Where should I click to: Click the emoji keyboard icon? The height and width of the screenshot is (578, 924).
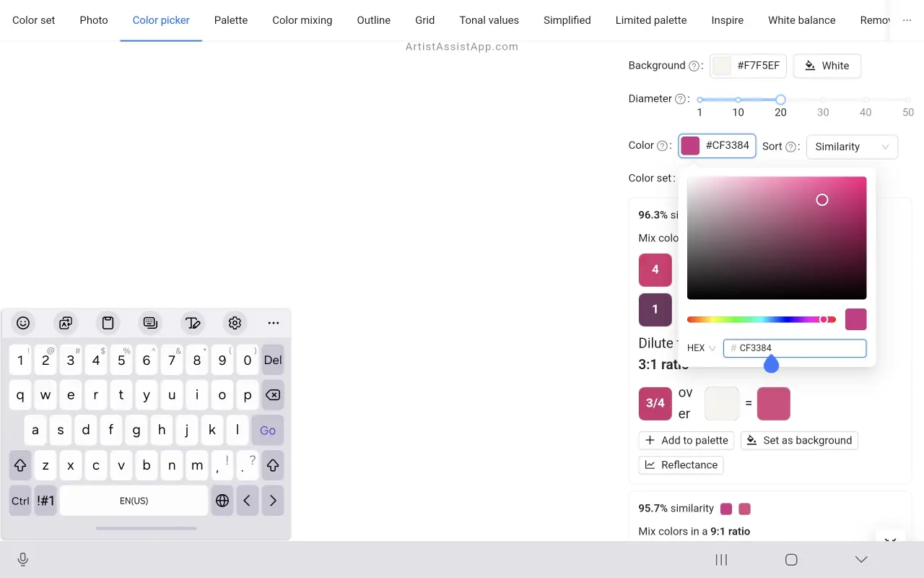(x=23, y=323)
